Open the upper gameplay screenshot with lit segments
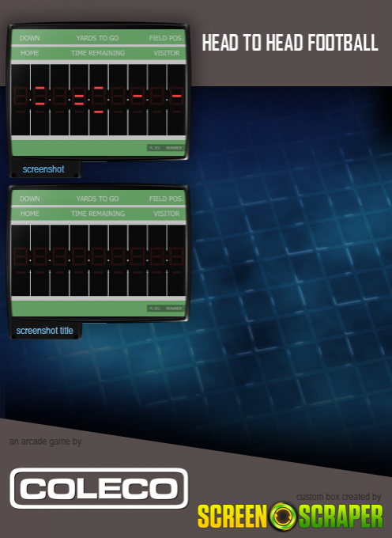The width and height of the screenshot is (392, 538). (x=98, y=92)
